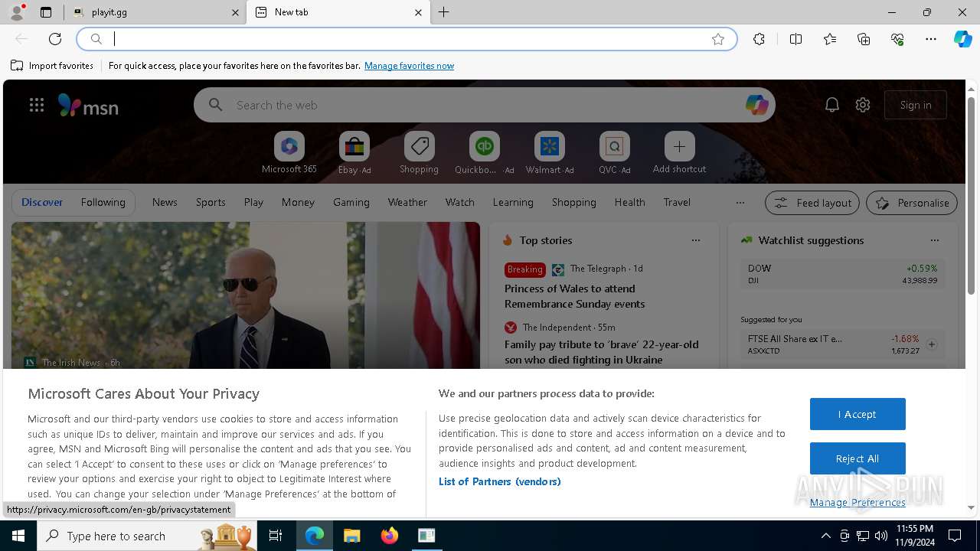
Task: Click the Sign in button
Action: point(916,105)
